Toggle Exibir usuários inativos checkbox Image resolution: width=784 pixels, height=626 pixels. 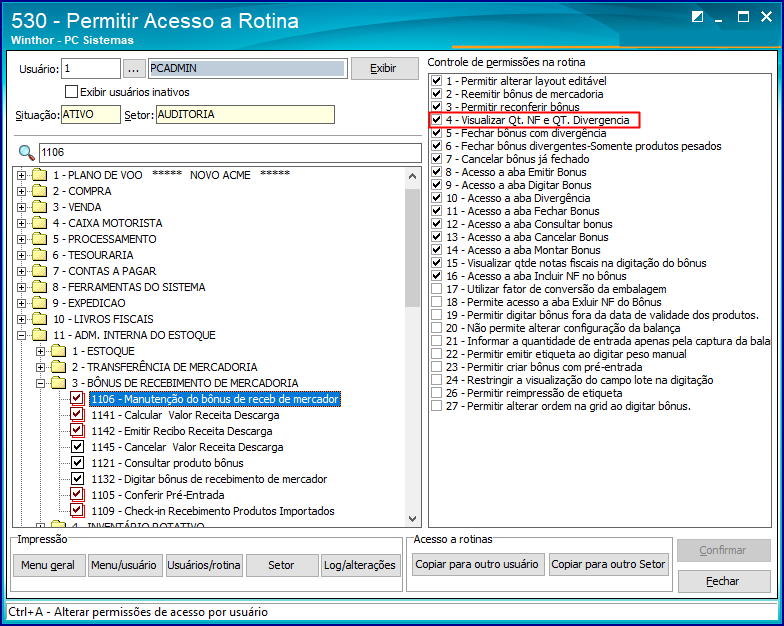coord(72,92)
